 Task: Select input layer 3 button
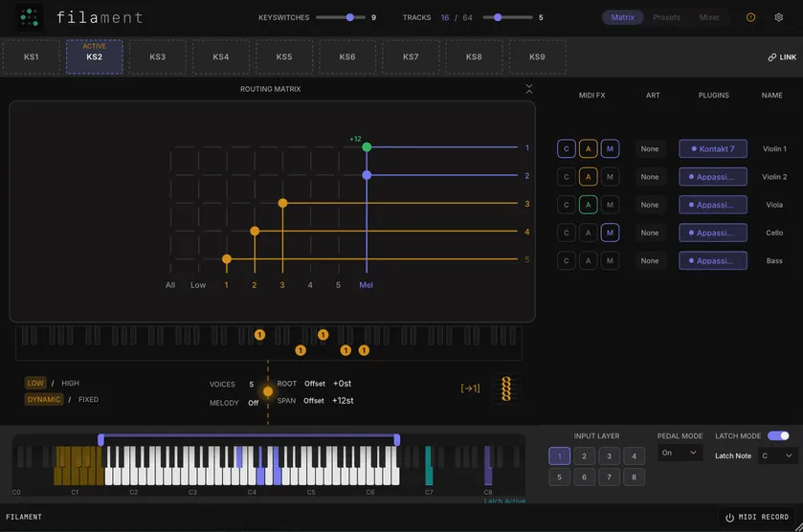point(609,456)
